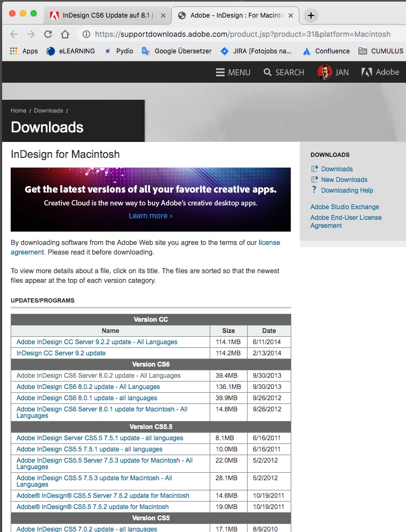The height and width of the screenshot is (532, 406).
Task: Close the Adobe - InDesign : For Macintosh tab
Action: (x=291, y=15)
